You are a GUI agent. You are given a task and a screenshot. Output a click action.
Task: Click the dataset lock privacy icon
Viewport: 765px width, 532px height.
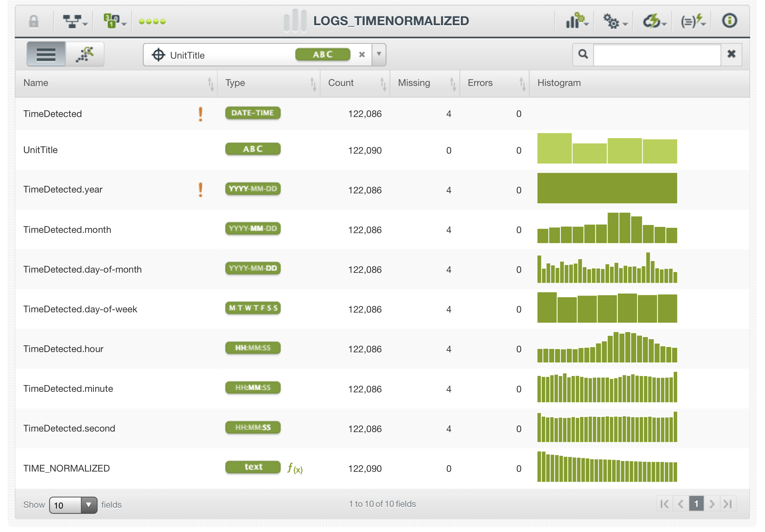point(34,21)
